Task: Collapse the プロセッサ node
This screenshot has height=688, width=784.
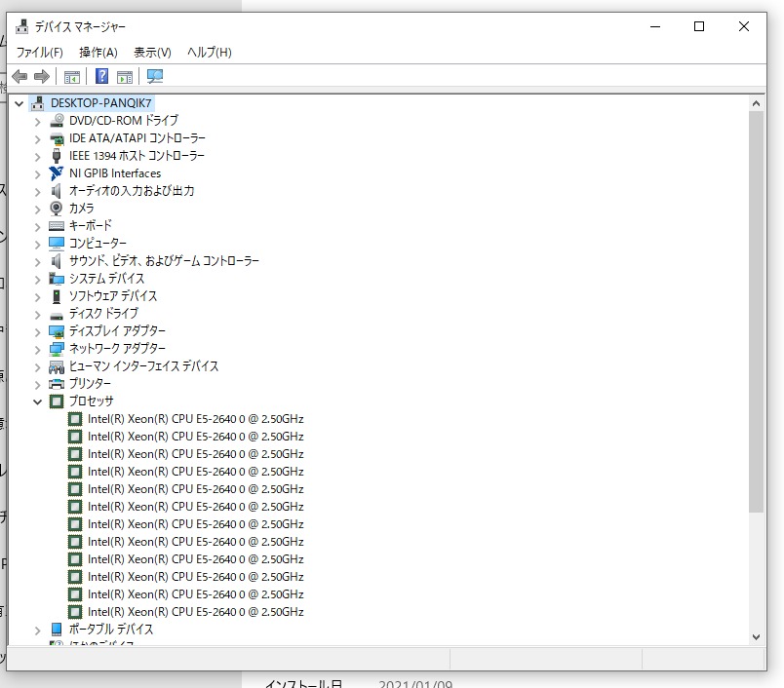Action: coord(37,401)
